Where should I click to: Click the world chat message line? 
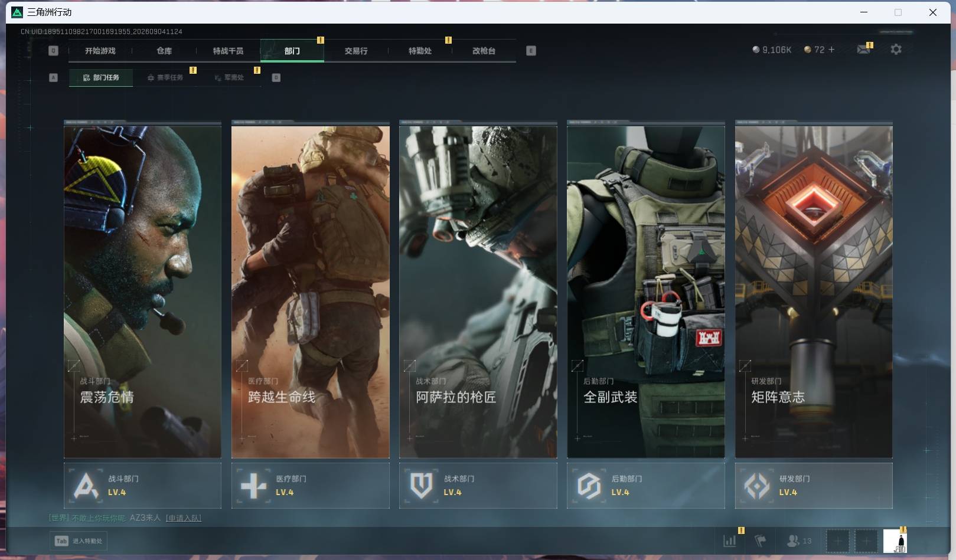125,518
